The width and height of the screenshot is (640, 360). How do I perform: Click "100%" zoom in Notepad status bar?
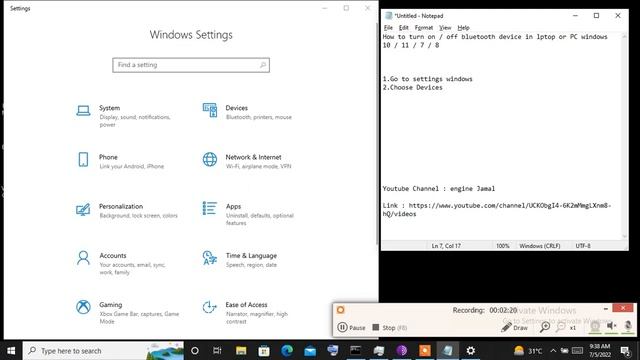click(x=502, y=246)
